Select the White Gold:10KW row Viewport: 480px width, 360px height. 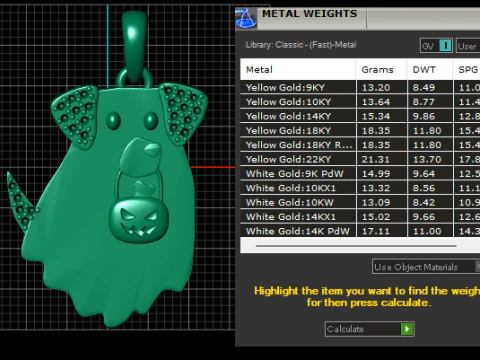360,202
